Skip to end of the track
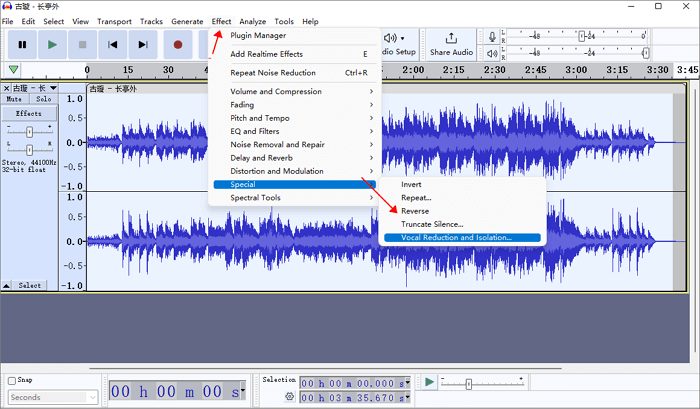 (144, 44)
